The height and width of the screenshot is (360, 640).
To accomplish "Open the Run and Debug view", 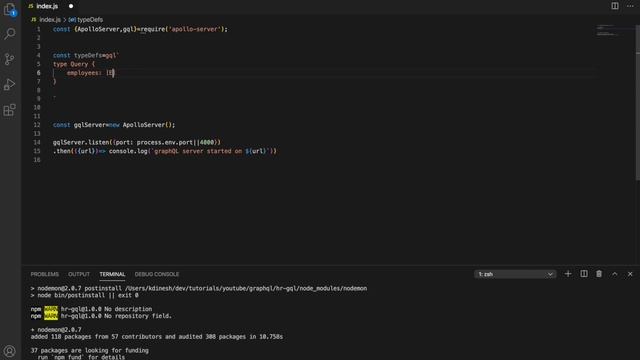I will click(9, 84).
